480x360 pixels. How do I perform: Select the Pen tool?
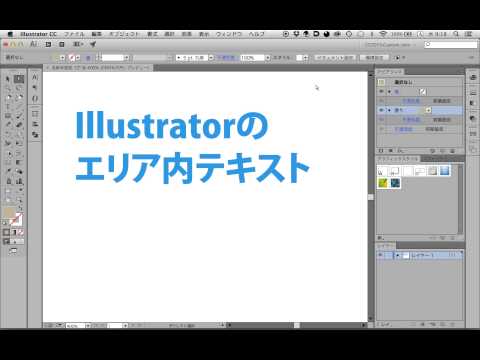tap(8, 98)
